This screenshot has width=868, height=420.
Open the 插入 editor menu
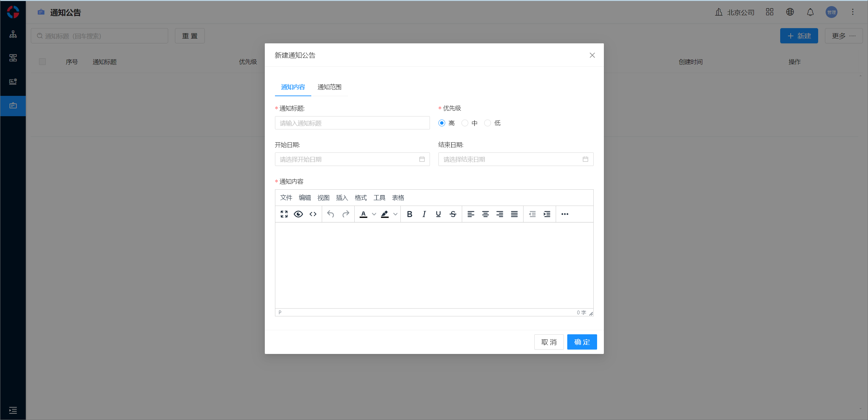click(342, 198)
